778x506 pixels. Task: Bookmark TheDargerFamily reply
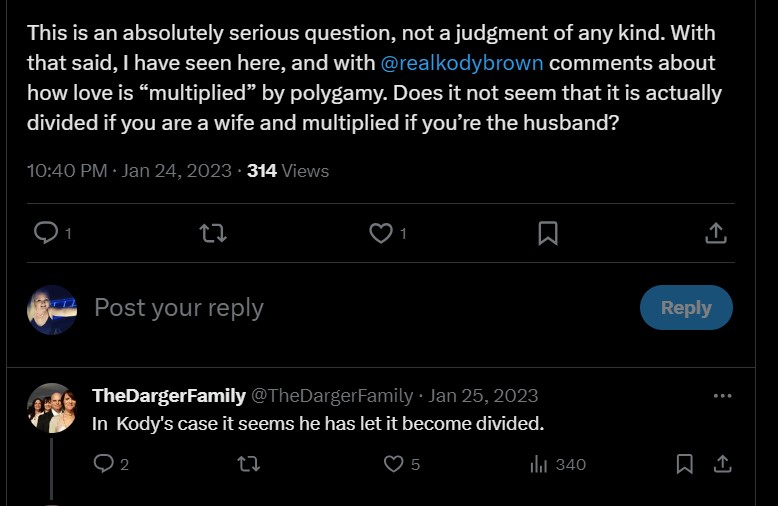coord(685,464)
